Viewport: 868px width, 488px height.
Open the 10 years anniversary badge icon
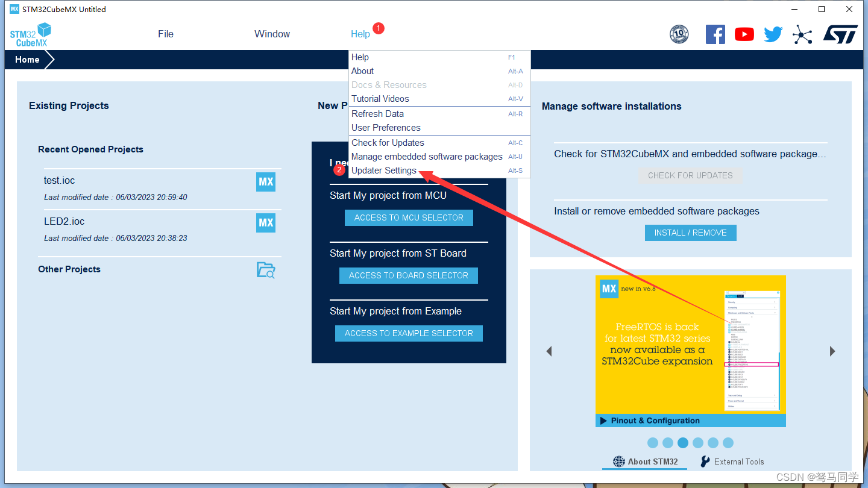click(679, 34)
